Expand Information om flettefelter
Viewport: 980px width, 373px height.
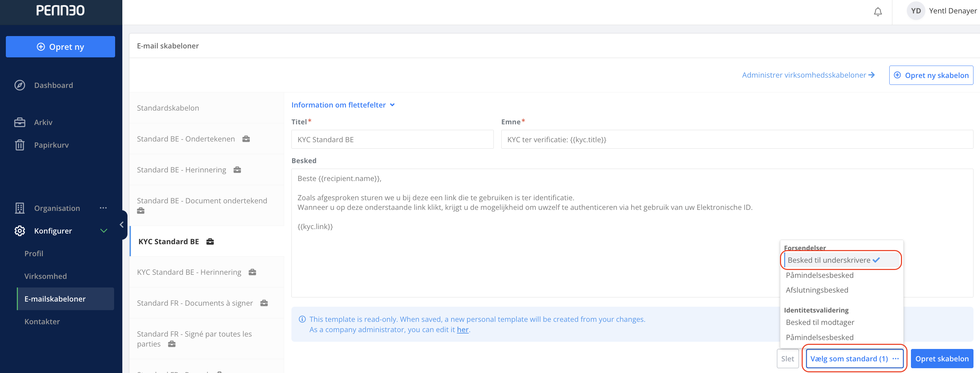[343, 105]
